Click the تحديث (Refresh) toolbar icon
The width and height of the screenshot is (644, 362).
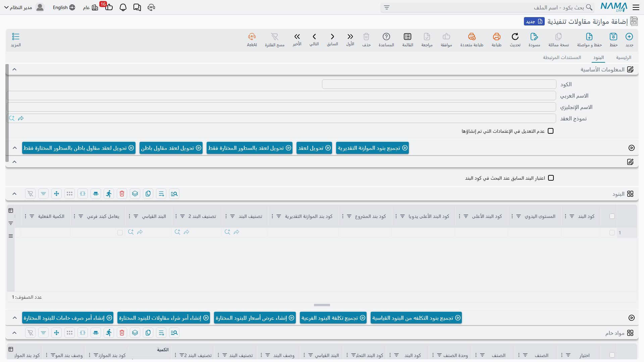(x=515, y=40)
